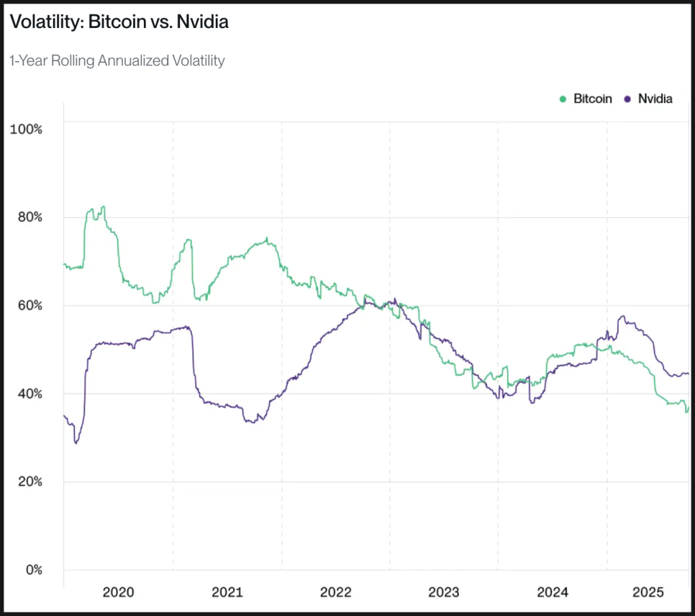This screenshot has height=616, width=695.
Task: Select the 2025 x-axis label
Action: (x=648, y=592)
